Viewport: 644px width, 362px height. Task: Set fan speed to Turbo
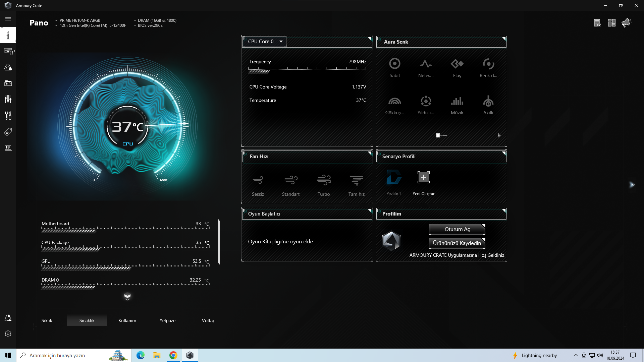pyautogui.click(x=324, y=185)
